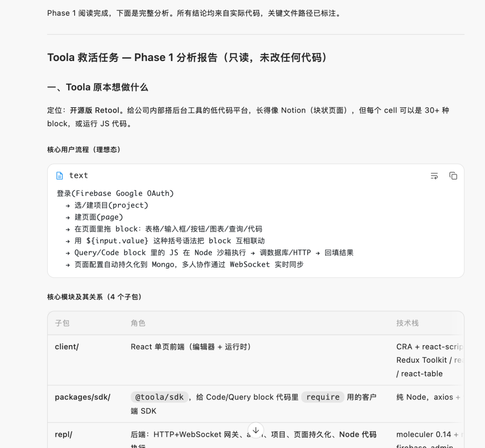The image size is (485, 448).
Task: Click the '@toola/sdk' inline code tag
Action: tap(159, 397)
